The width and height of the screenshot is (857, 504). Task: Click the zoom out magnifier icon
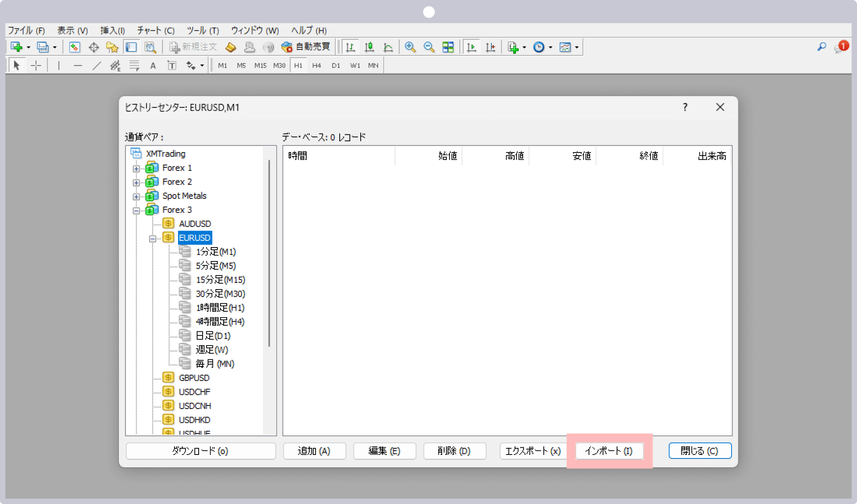tap(429, 47)
